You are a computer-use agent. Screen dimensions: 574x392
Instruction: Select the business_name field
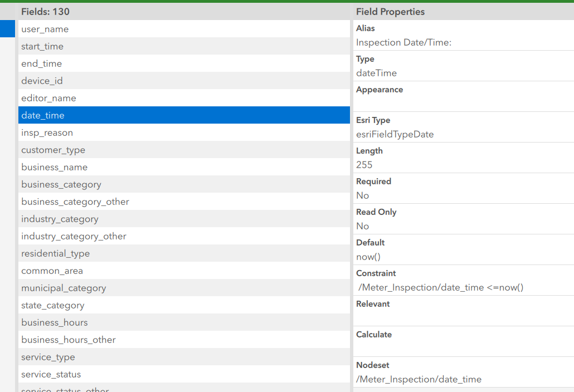[x=54, y=167]
